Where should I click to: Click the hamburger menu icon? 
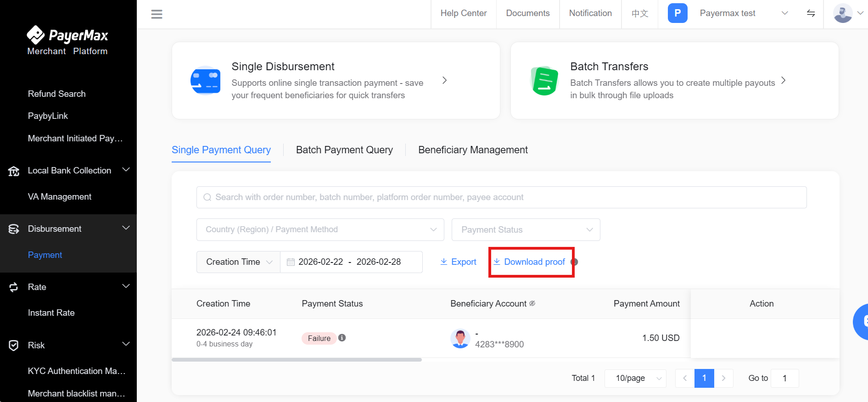[x=157, y=14]
